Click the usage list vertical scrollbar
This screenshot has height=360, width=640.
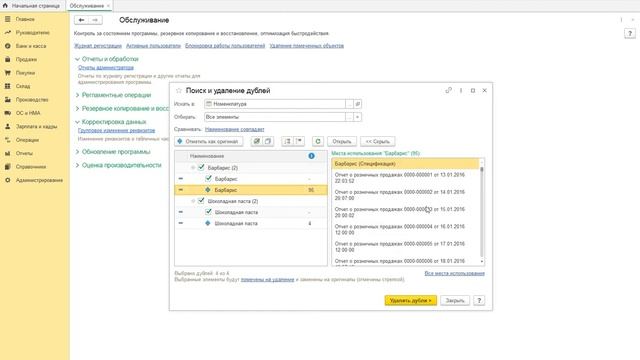click(x=482, y=211)
